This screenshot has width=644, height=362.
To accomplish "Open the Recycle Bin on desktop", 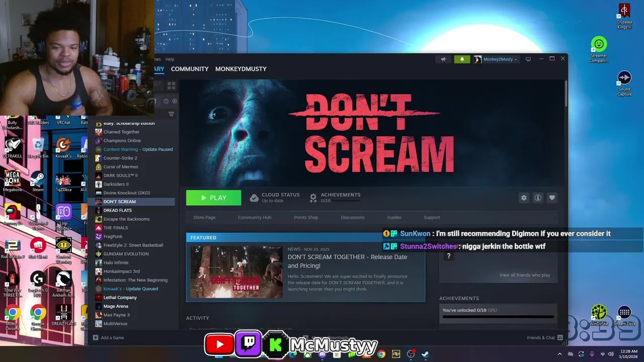I will (x=38, y=148).
